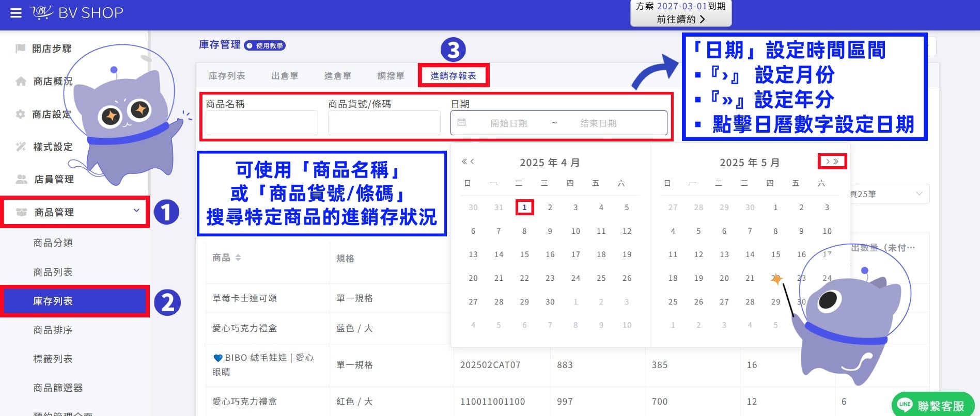Click the 商店設定 gear icon
Viewport: 980px width, 416px height.
click(x=21, y=114)
